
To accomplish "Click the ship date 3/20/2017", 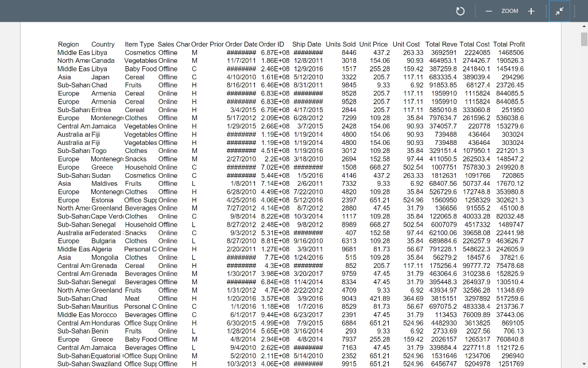I will pyautogui.click(x=308, y=274).
